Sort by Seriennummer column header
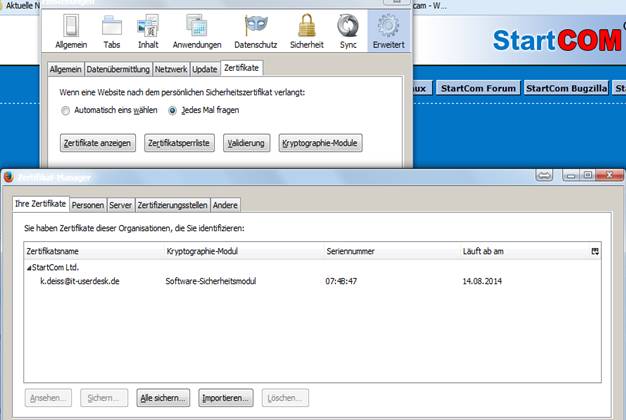The height and width of the screenshot is (420, 626). [391, 252]
